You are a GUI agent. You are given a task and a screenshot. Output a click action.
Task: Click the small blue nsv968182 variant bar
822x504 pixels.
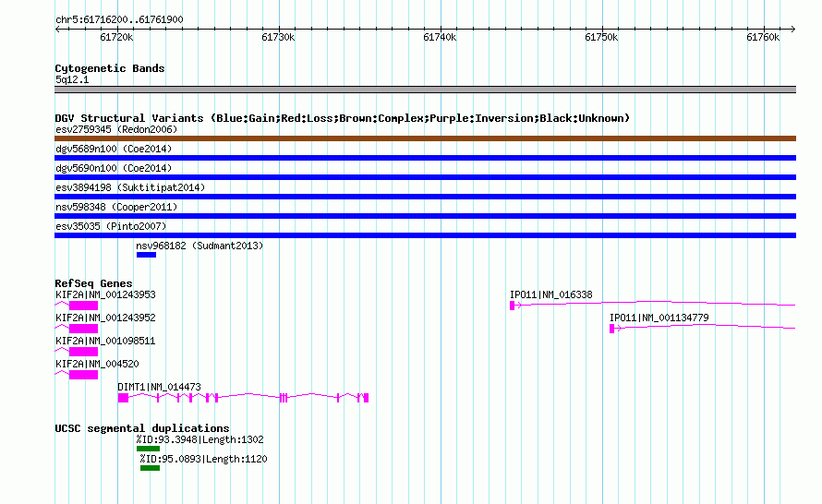pos(146,255)
